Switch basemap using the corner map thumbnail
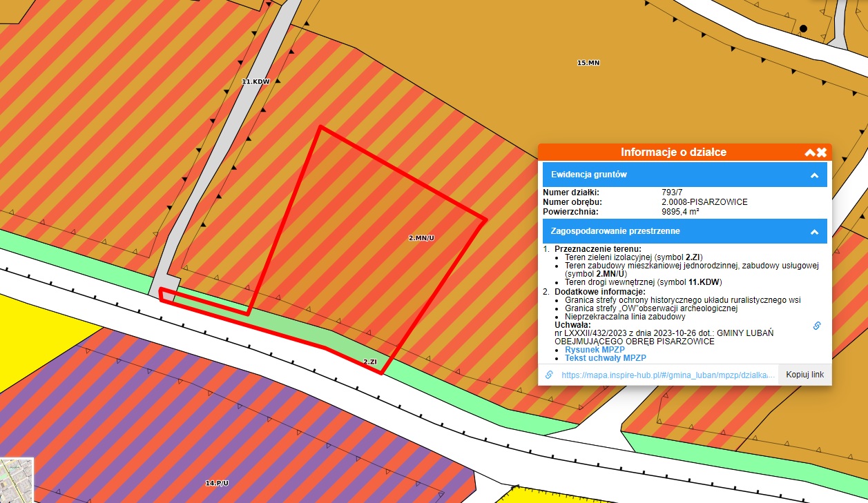The width and height of the screenshot is (868, 503). coord(16,480)
